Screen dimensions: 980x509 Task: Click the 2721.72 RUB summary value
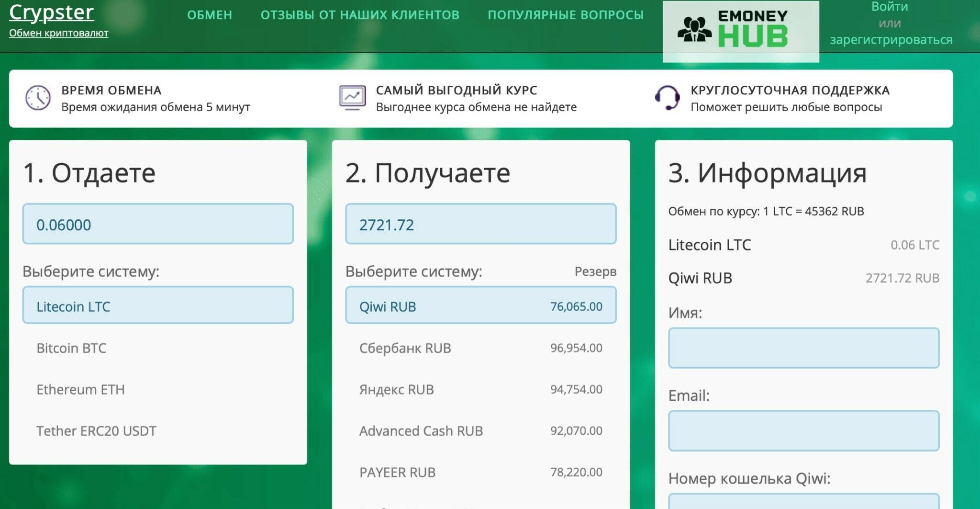[902, 278]
